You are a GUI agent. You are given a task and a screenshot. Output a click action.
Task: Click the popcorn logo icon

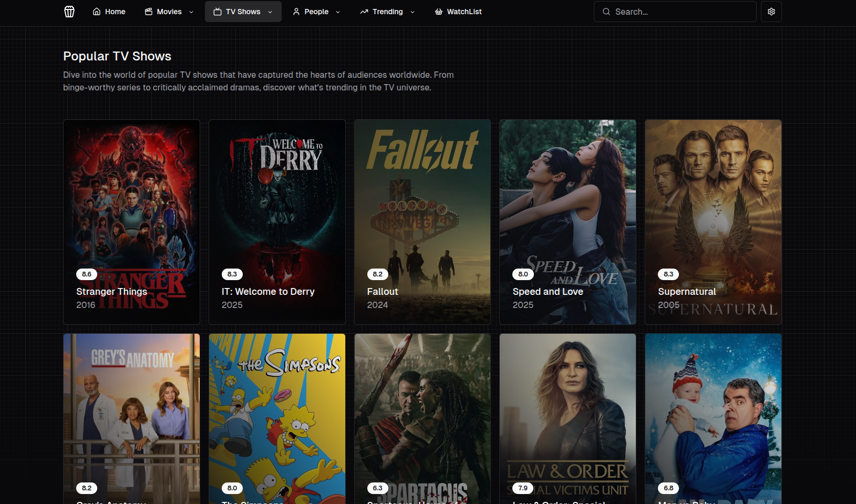tap(69, 11)
